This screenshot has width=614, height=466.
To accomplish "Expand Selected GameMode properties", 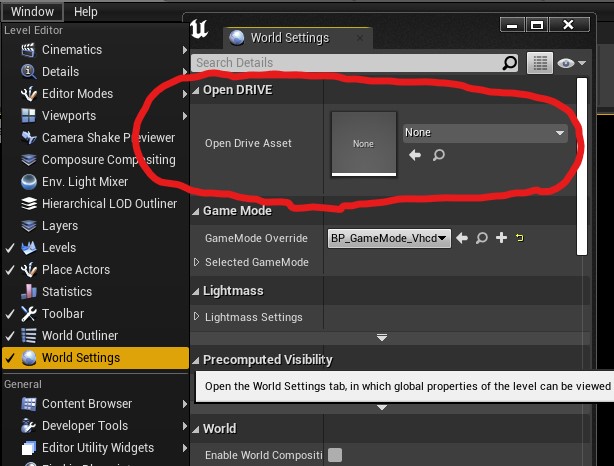I will click(x=197, y=262).
